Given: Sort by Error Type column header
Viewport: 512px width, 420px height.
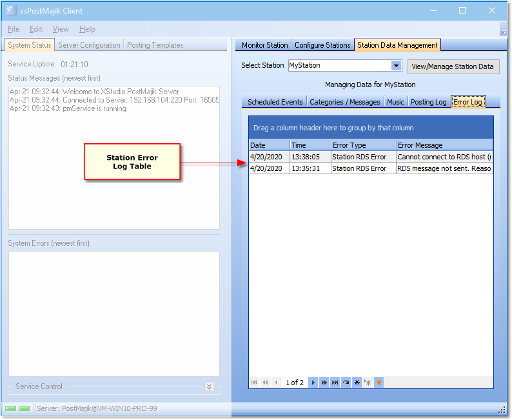Looking at the screenshot, I should pos(364,145).
